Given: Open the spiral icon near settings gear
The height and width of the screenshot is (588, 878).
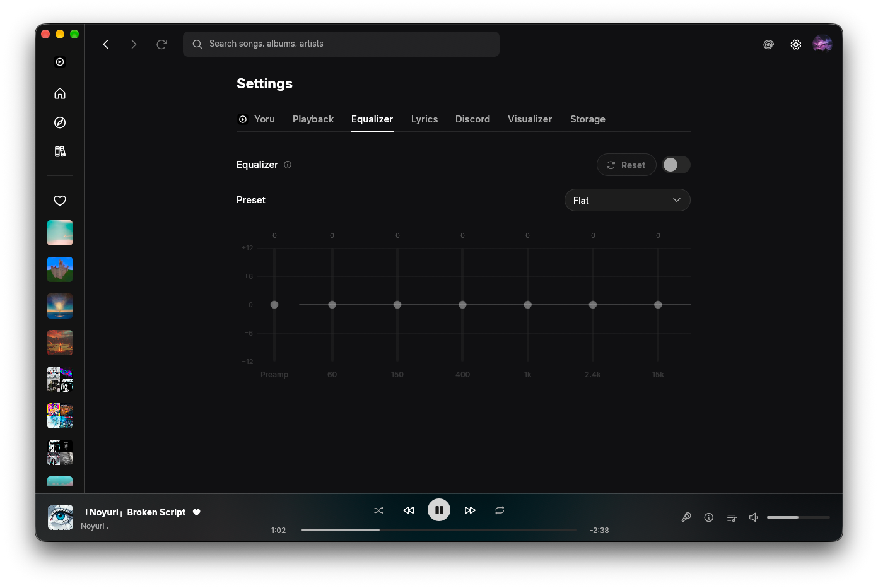Looking at the screenshot, I should (768, 44).
